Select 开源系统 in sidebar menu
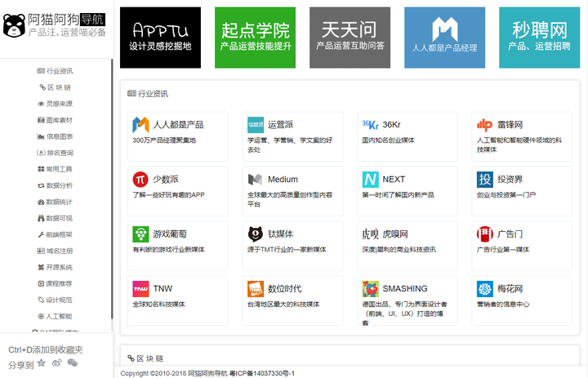588x378 pixels. [x=56, y=267]
